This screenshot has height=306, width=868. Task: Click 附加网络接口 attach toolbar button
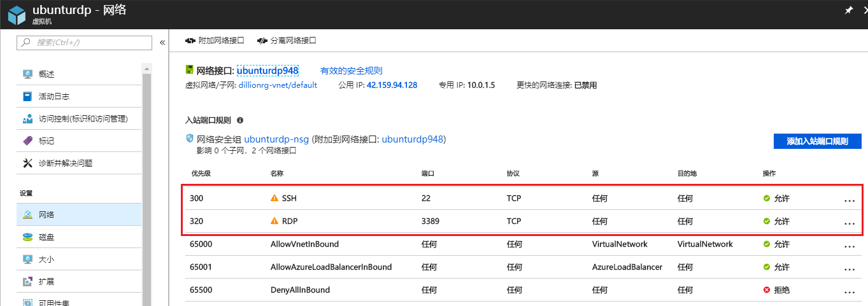(215, 41)
